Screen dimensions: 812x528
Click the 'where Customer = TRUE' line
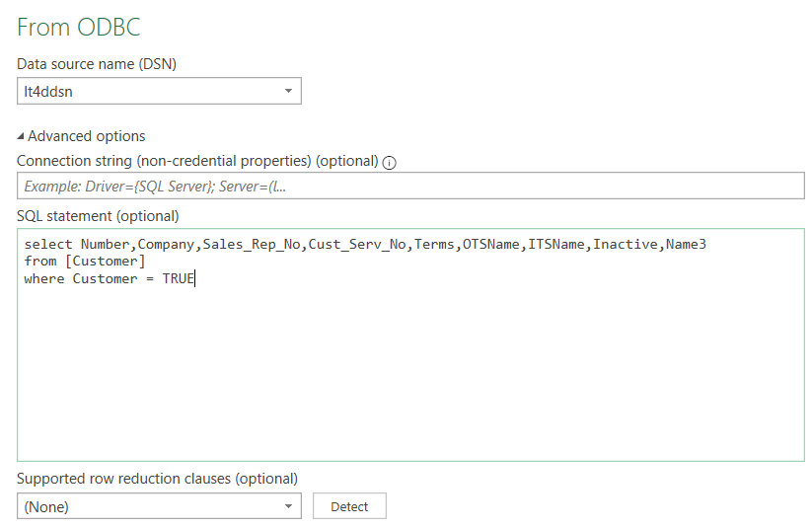coord(110,278)
